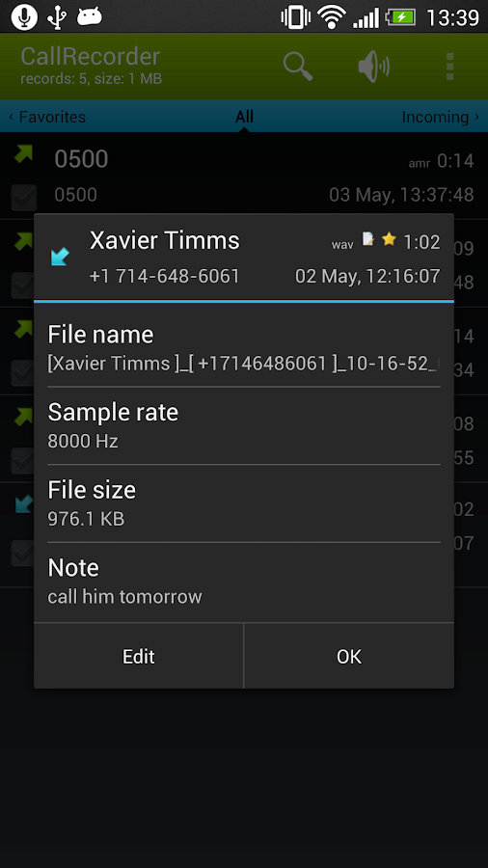This screenshot has width=488, height=868.
Task: Tap the File name row
Action: coord(244,348)
